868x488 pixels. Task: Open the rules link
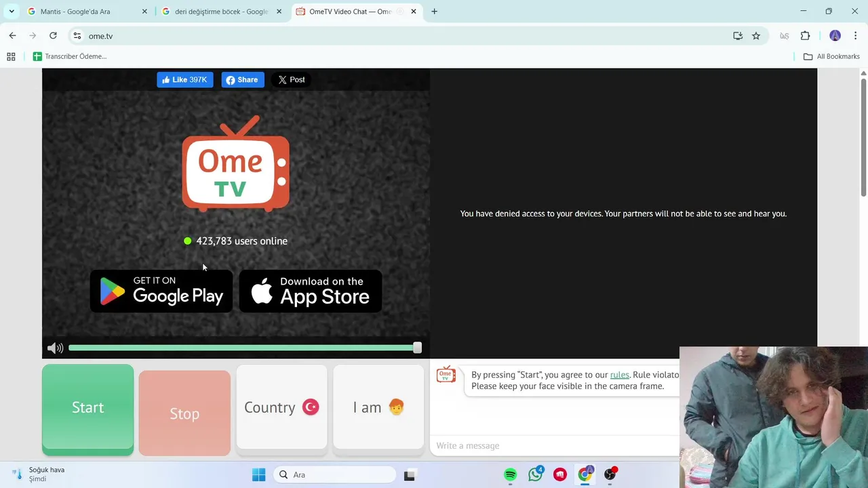pyautogui.click(x=620, y=375)
